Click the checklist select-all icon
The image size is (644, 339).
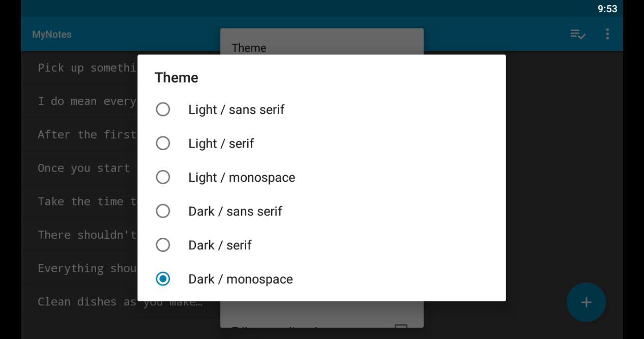pyautogui.click(x=578, y=34)
